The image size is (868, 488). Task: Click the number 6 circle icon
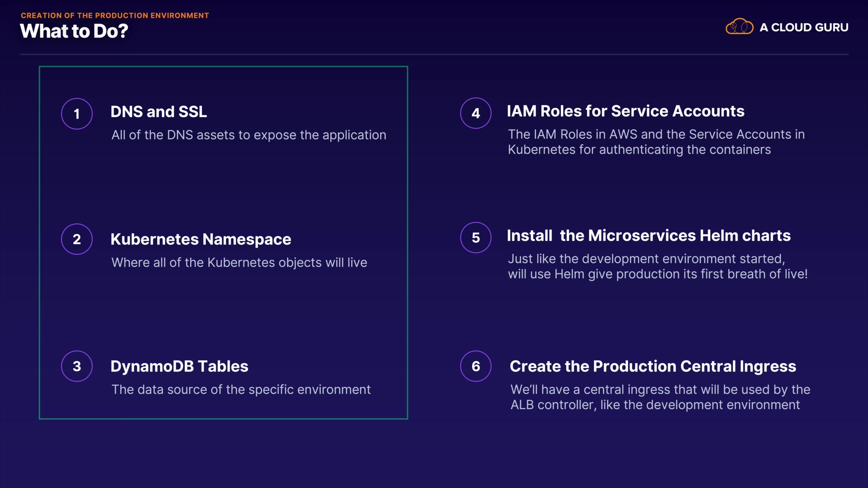(x=476, y=366)
